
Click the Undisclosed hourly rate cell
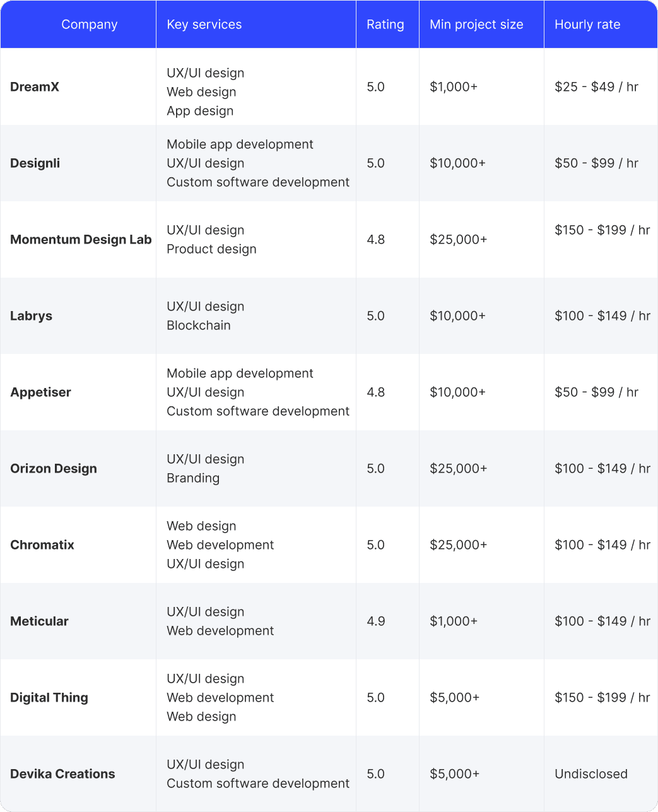(x=590, y=774)
